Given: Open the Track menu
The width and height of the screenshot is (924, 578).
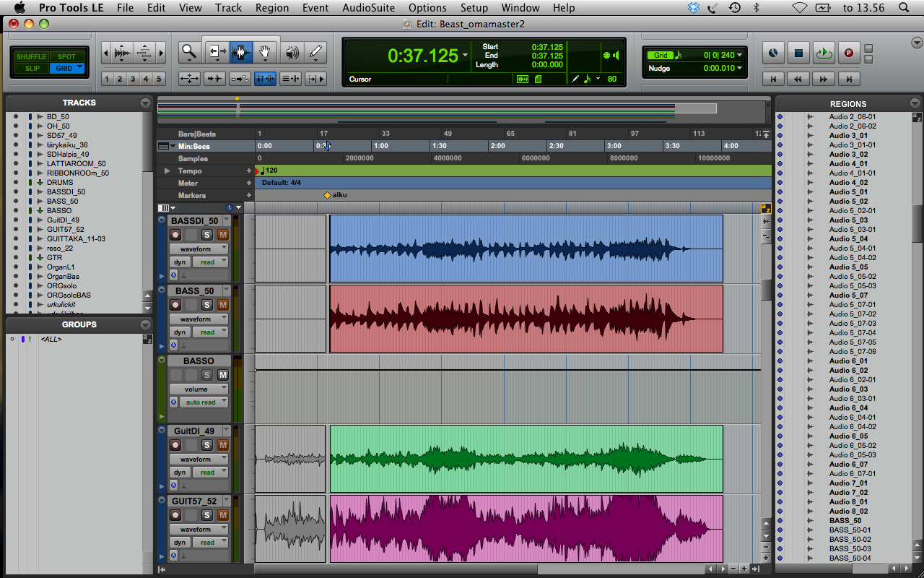Looking at the screenshot, I should (x=228, y=8).
